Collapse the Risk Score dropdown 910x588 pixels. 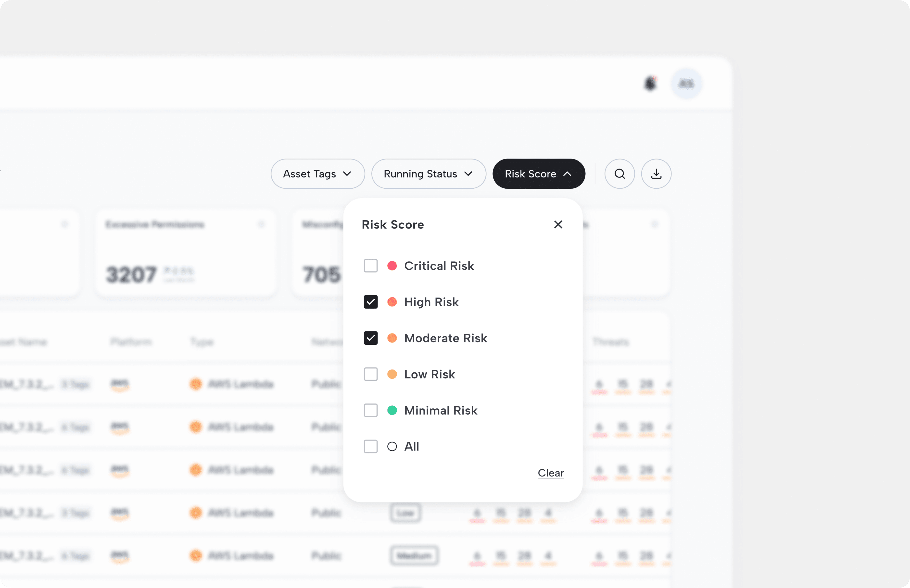(x=538, y=174)
